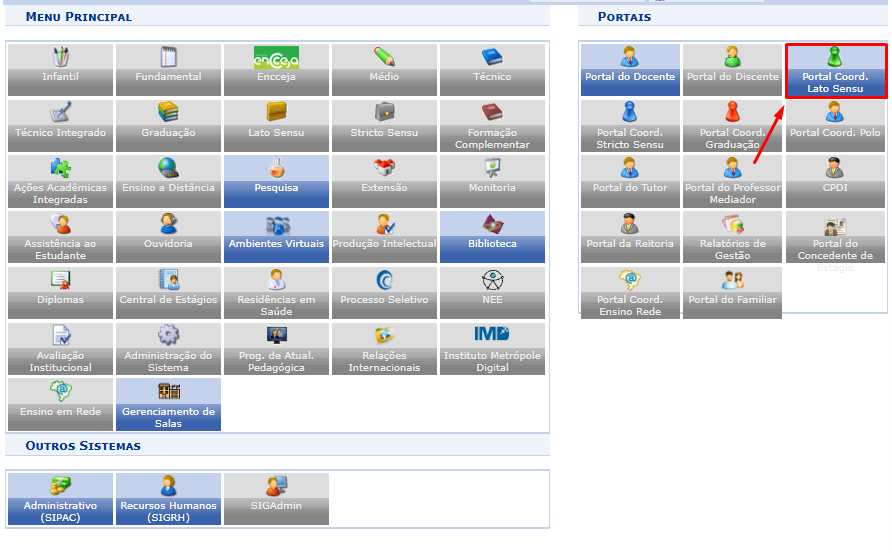This screenshot has width=892, height=553.
Task: Open Administrativo (SIPAC) system
Action: [x=60, y=498]
